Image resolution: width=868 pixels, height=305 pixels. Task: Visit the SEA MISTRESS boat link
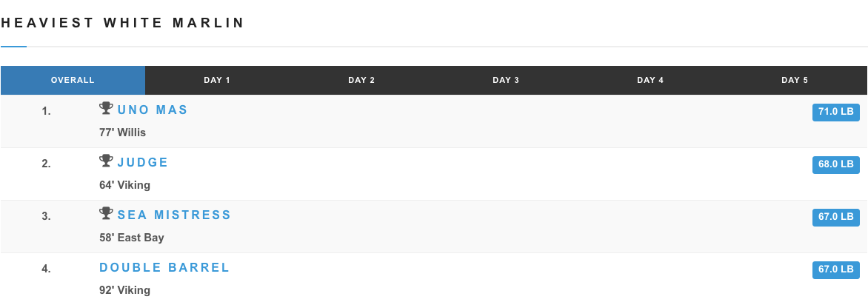174,215
